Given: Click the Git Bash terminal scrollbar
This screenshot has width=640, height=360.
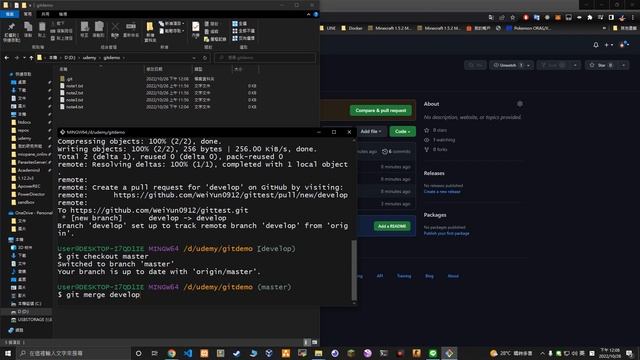Looking at the screenshot, I should (x=354, y=269).
